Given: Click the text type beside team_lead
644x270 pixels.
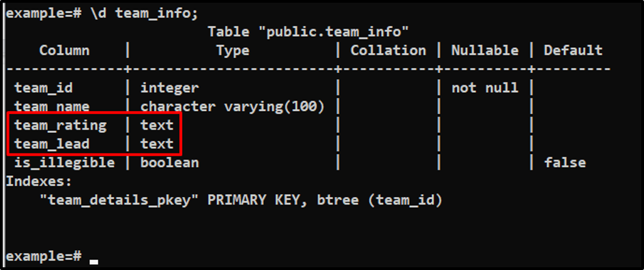Looking at the screenshot, I should coord(158,144).
